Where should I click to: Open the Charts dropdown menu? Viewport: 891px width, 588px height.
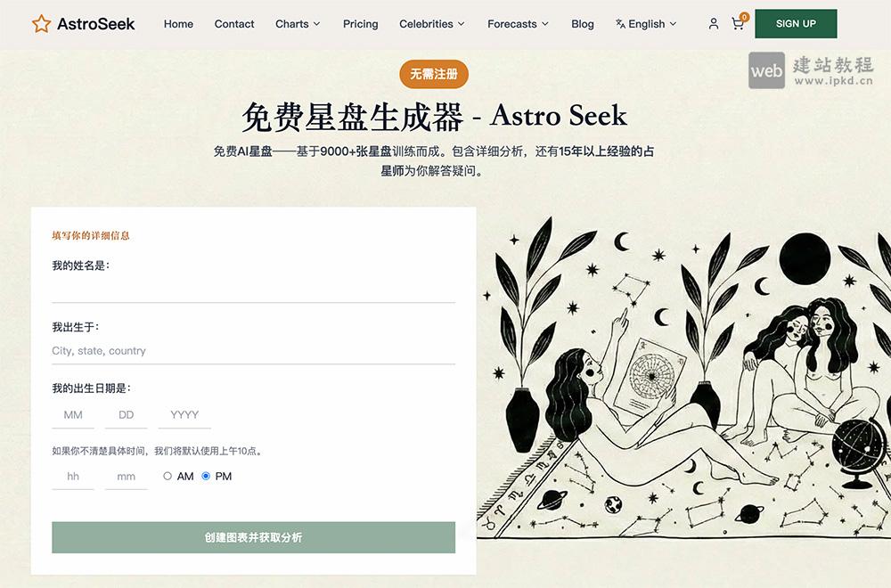tap(297, 24)
